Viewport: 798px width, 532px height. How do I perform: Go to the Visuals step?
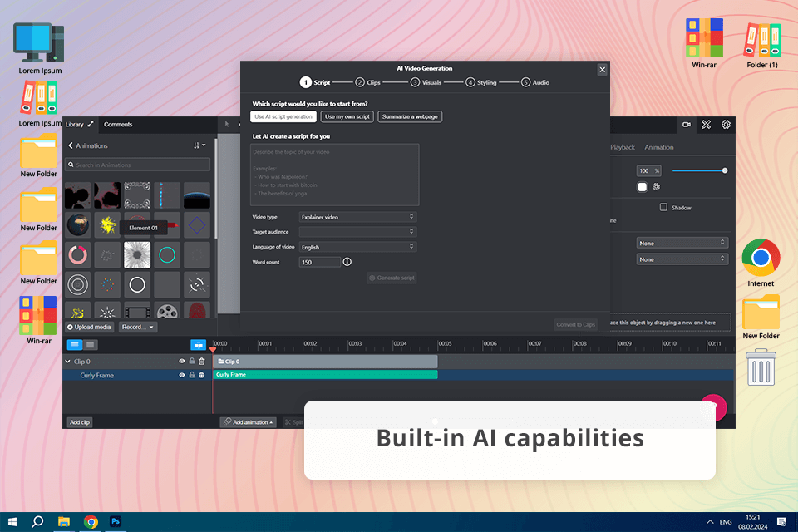[426, 82]
